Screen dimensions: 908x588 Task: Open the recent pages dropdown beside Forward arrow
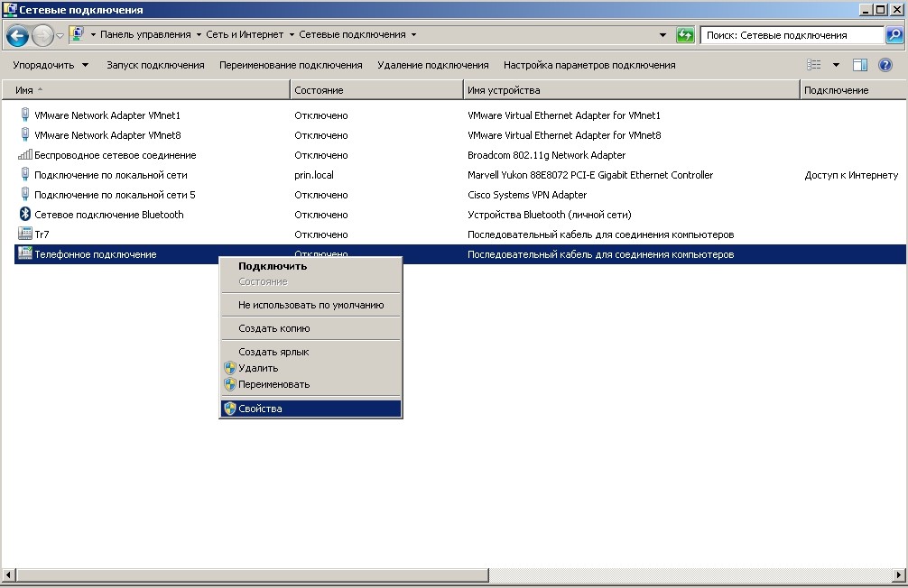(60, 36)
